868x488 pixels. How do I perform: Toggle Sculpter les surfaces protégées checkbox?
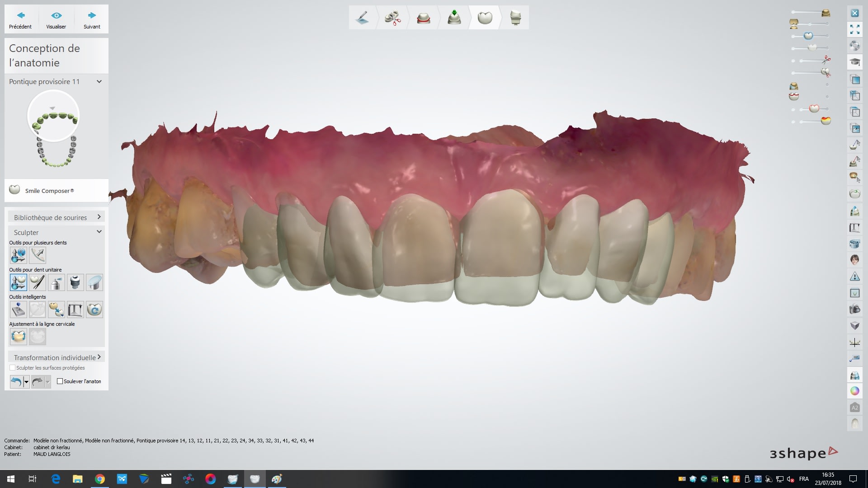coord(13,368)
